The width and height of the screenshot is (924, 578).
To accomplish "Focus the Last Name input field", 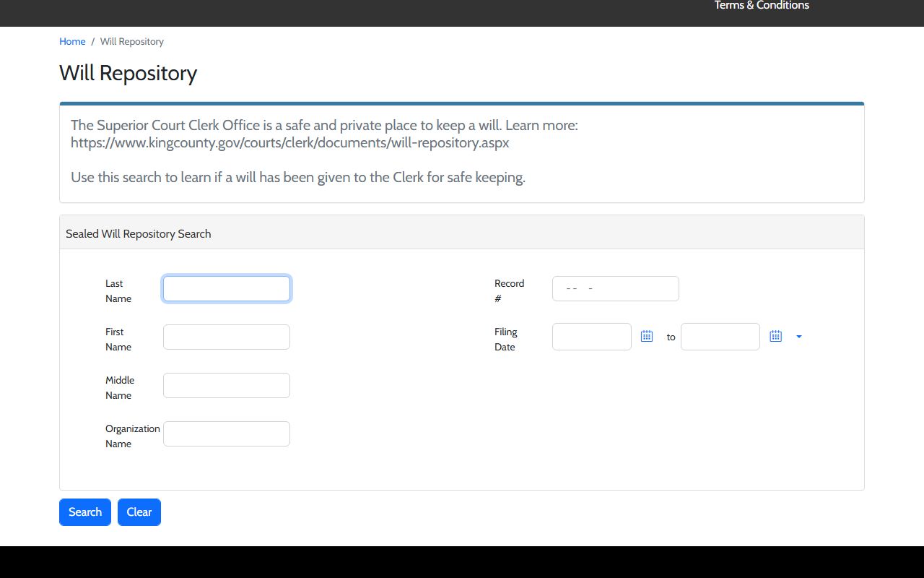I will pos(227,289).
